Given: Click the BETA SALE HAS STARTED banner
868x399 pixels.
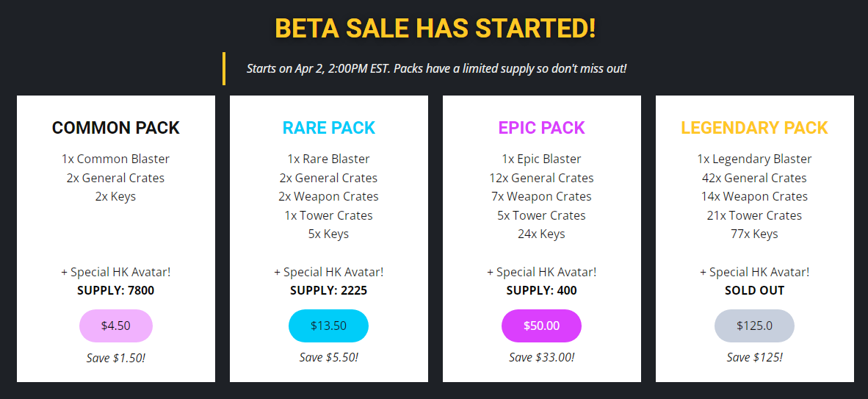Looking at the screenshot, I should (x=435, y=28).
